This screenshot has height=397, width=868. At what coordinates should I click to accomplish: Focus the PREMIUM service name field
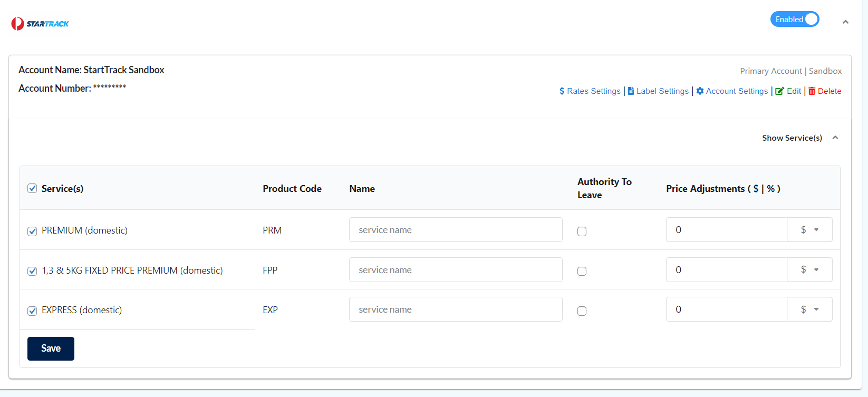pyautogui.click(x=456, y=230)
